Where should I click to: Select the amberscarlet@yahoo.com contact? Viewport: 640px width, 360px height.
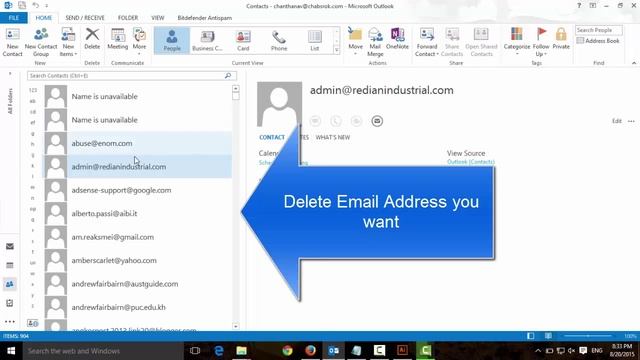(138, 260)
